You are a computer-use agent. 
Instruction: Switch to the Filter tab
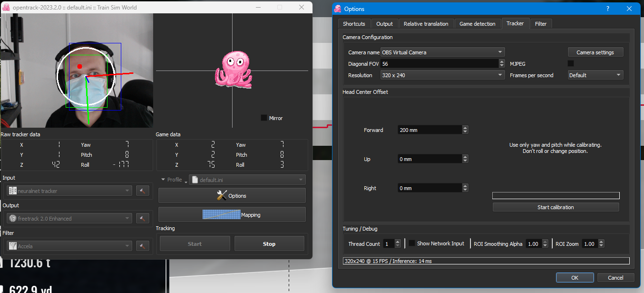(541, 24)
